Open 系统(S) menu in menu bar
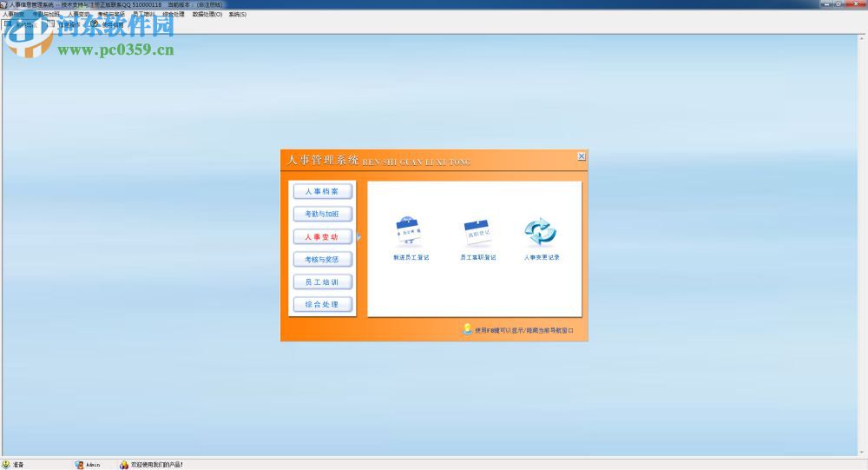 [238, 15]
